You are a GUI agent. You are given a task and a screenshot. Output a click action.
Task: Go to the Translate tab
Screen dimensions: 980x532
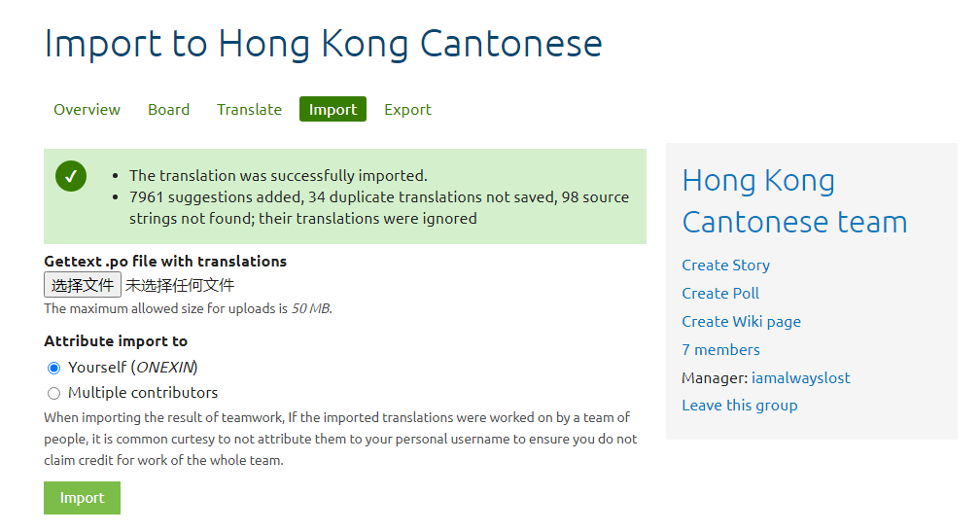pyautogui.click(x=249, y=109)
